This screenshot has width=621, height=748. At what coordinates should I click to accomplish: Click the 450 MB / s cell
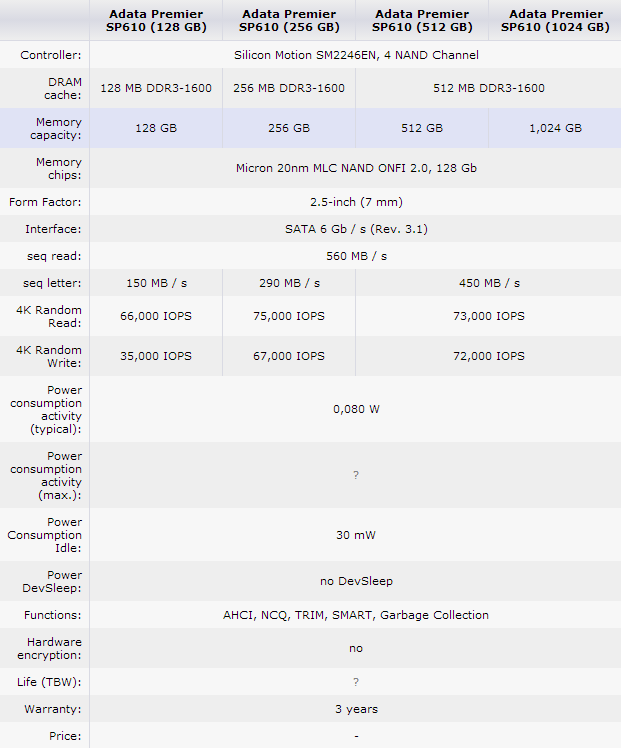coord(488,283)
